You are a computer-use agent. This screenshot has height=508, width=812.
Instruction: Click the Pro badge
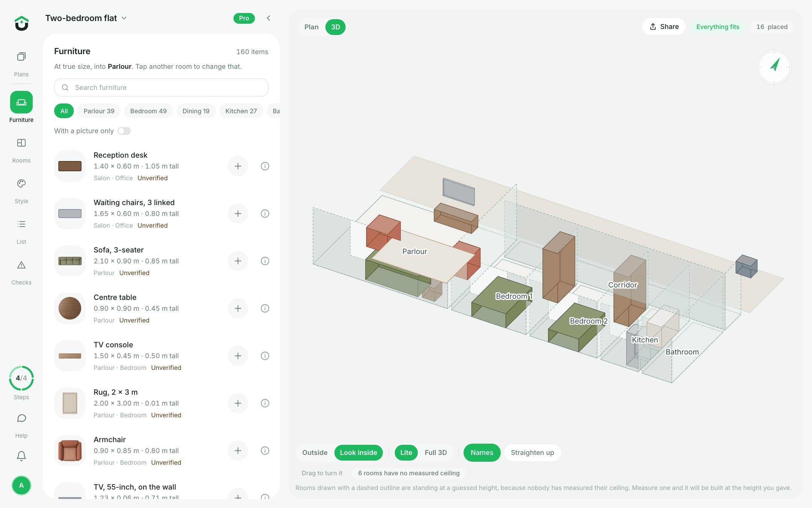point(244,18)
